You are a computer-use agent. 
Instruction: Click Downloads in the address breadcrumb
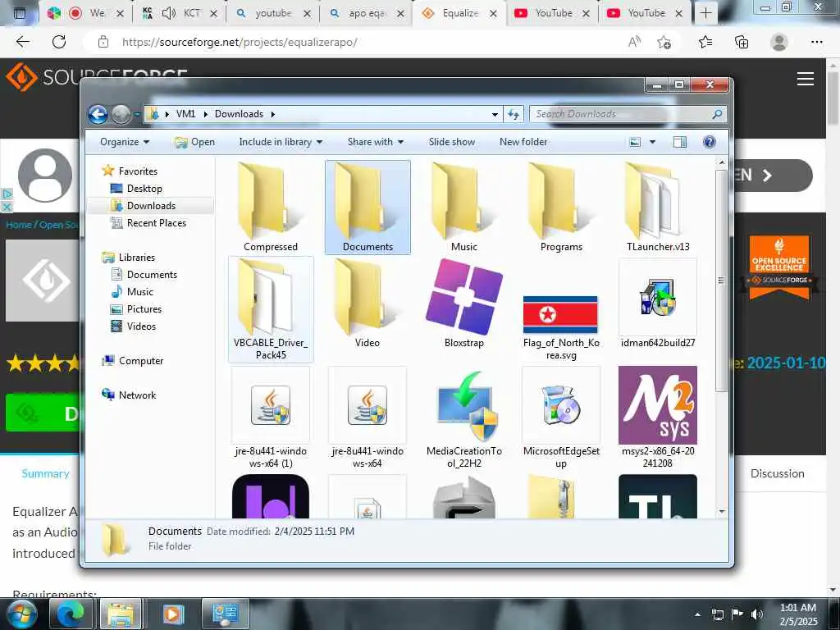239,114
